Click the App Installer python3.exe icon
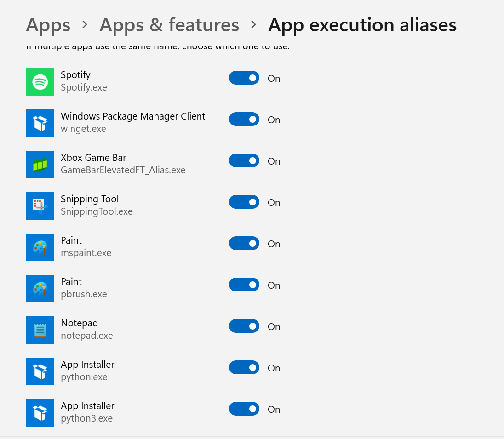 tap(40, 413)
